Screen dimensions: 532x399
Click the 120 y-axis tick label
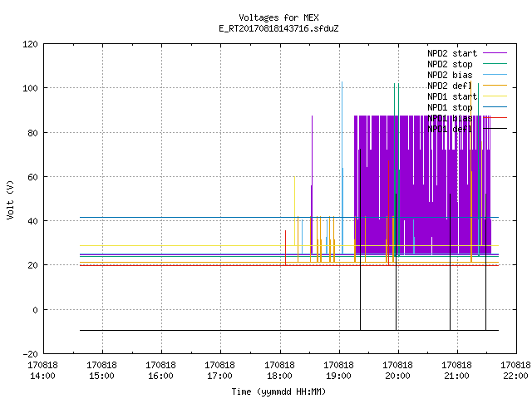(30, 44)
